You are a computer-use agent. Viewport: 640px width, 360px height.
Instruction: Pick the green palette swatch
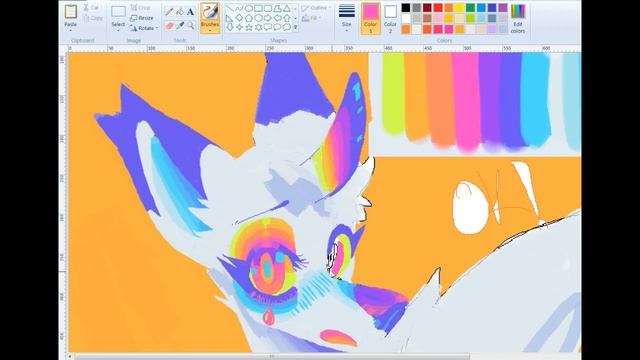click(x=471, y=8)
